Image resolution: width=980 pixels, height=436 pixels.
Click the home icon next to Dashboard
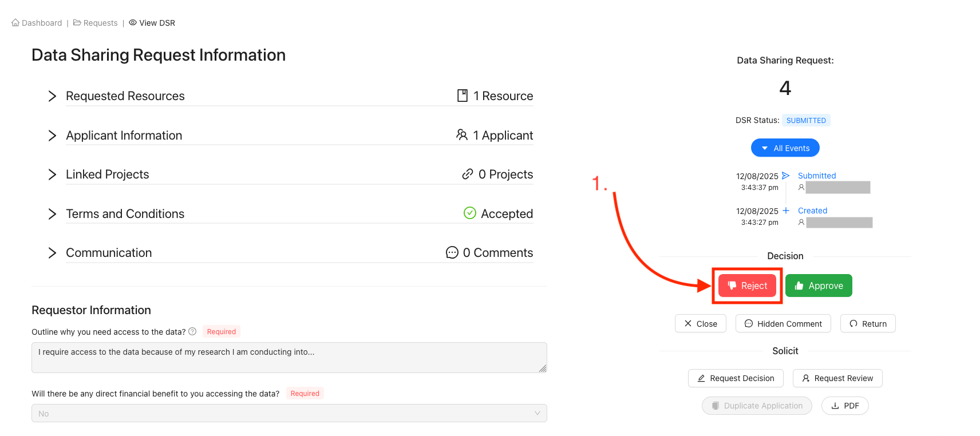(15, 23)
